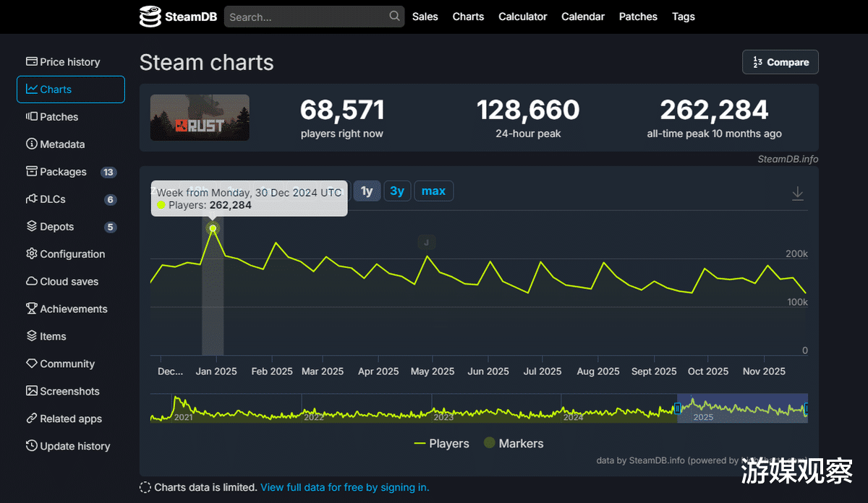Open the Sales page in top navigation
868x503 pixels.
[x=425, y=16]
